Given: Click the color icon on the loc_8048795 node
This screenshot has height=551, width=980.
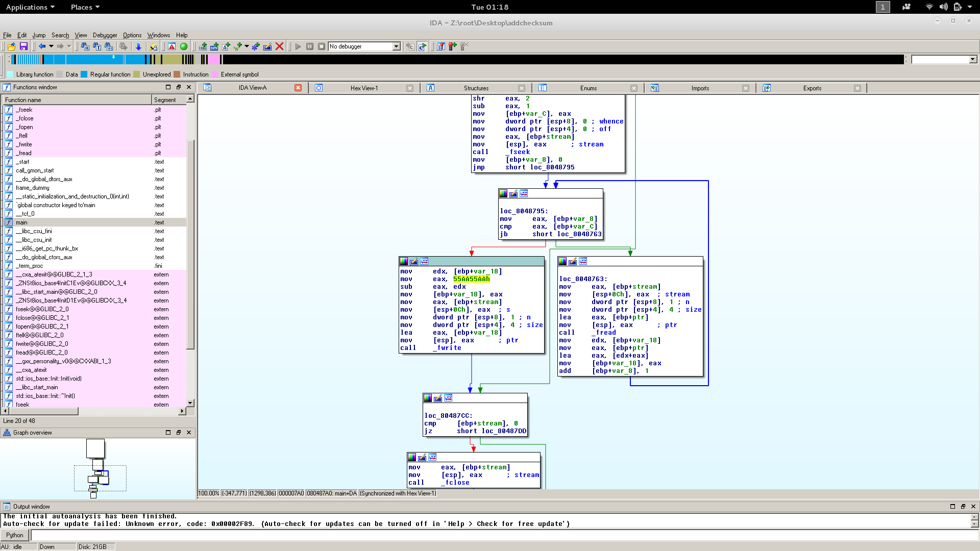Looking at the screenshot, I should click(503, 194).
